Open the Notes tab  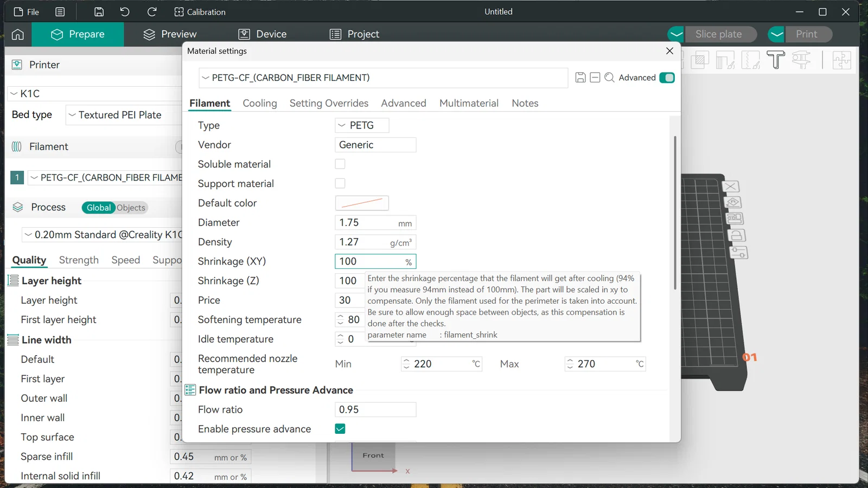pyautogui.click(x=525, y=103)
